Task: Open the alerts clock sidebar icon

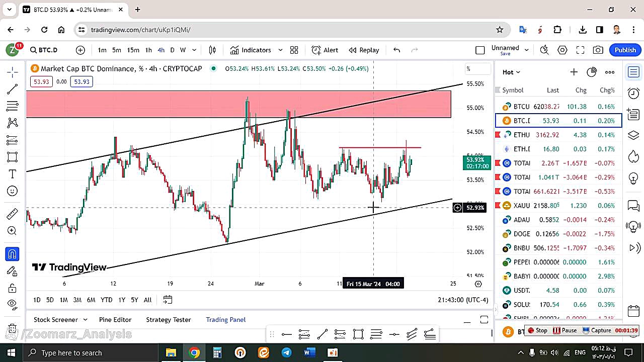Action: [x=633, y=93]
